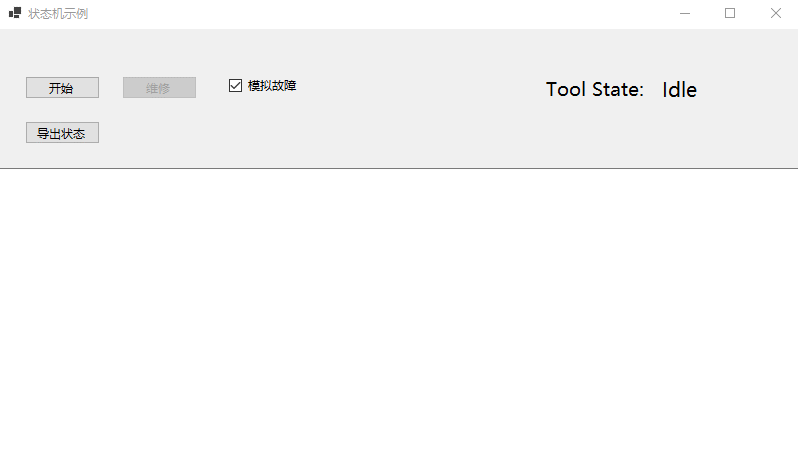
Task: Click gray panel area beneath the Idle text
Action: [680, 135]
